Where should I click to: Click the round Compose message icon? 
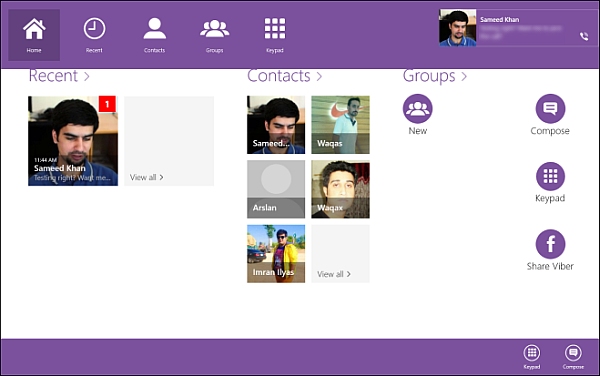click(x=550, y=109)
